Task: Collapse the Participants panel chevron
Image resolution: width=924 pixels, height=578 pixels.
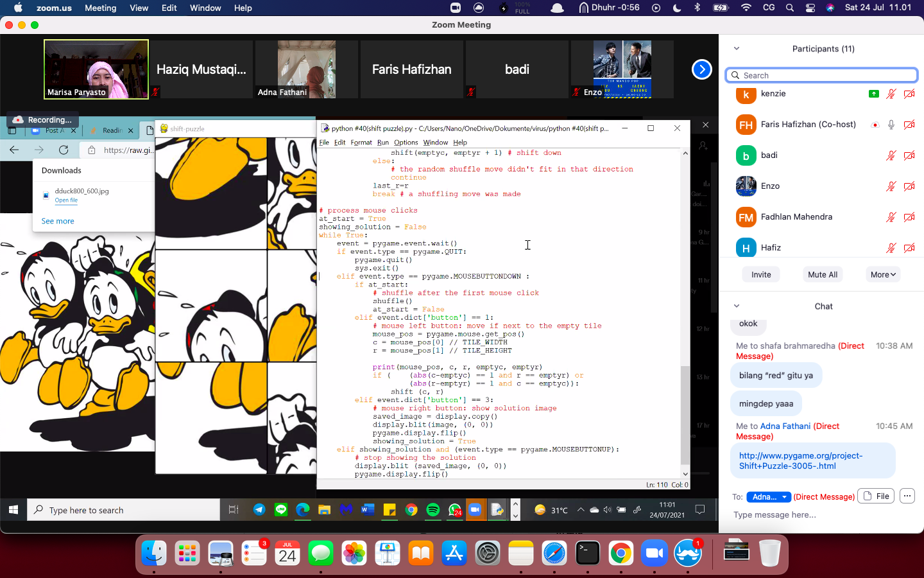Action: pos(737,49)
